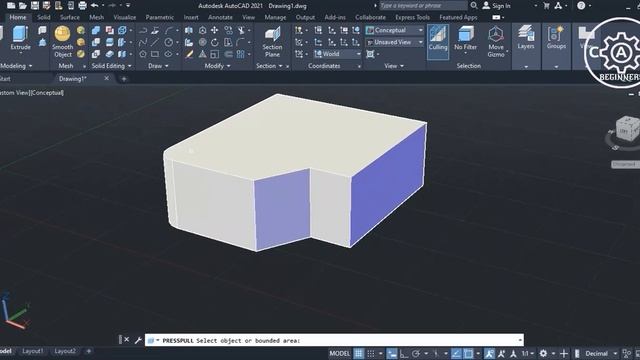Select the Circle tool in Draw panel

169,42
